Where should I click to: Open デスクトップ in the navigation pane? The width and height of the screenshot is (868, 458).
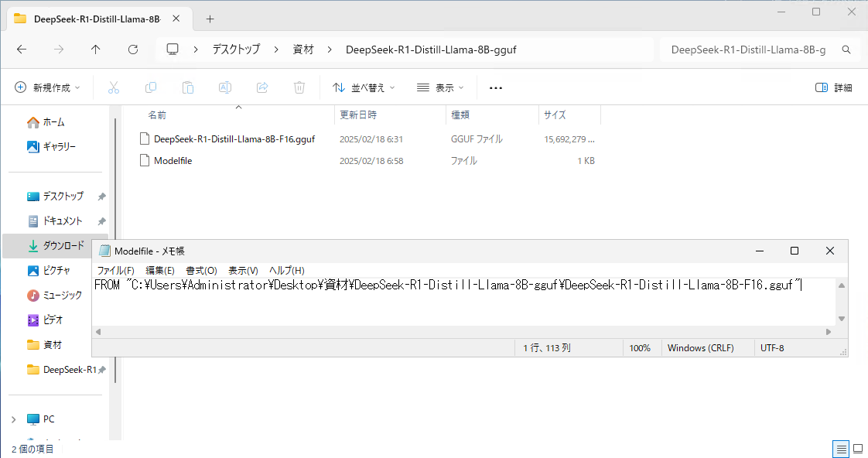click(x=63, y=196)
